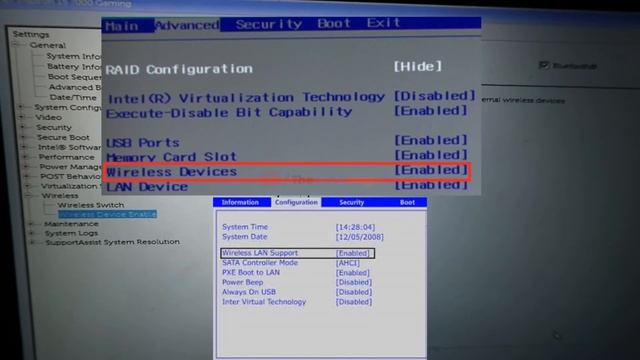The image size is (640, 360).
Task: Select the RAID Configuration row label
Action: point(179,69)
